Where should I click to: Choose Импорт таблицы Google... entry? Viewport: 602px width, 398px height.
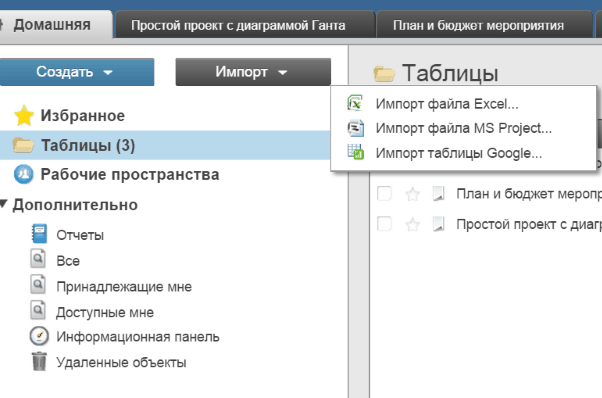tap(459, 153)
